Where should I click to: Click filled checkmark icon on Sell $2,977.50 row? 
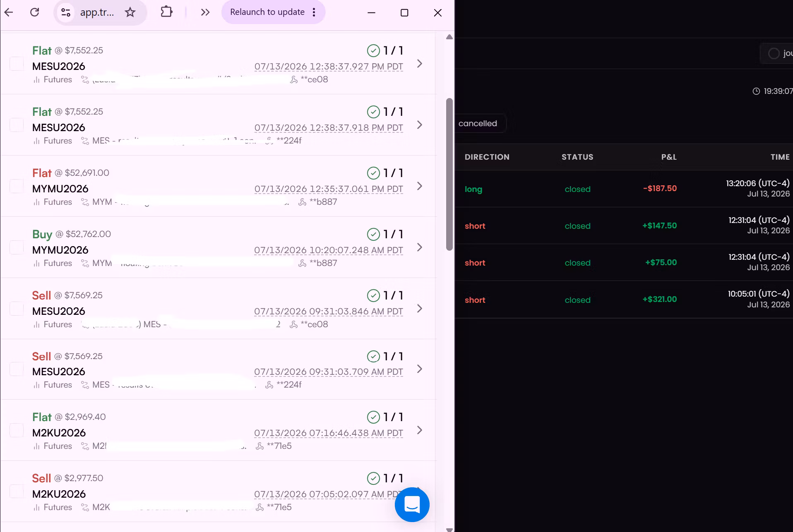point(373,478)
